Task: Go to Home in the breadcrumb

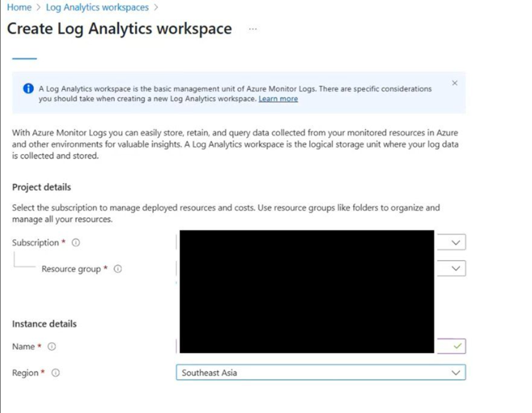Action: [19, 7]
